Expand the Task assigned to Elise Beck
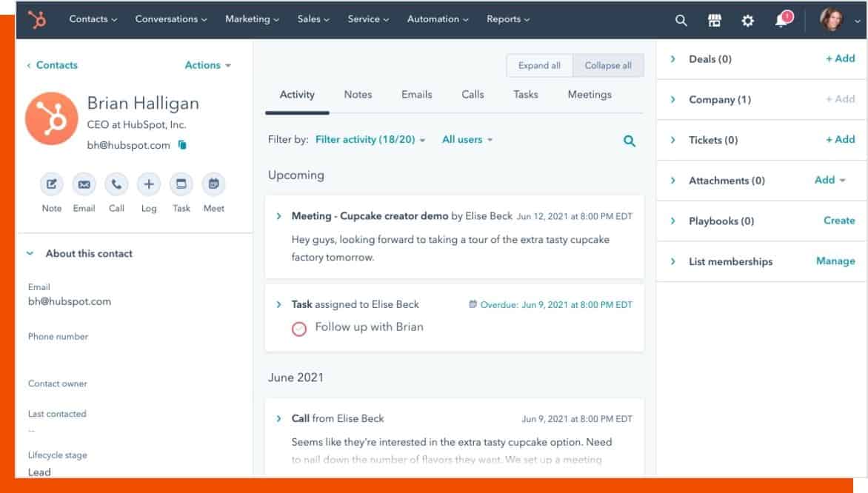The image size is (868, 493). tap(278, 304)
